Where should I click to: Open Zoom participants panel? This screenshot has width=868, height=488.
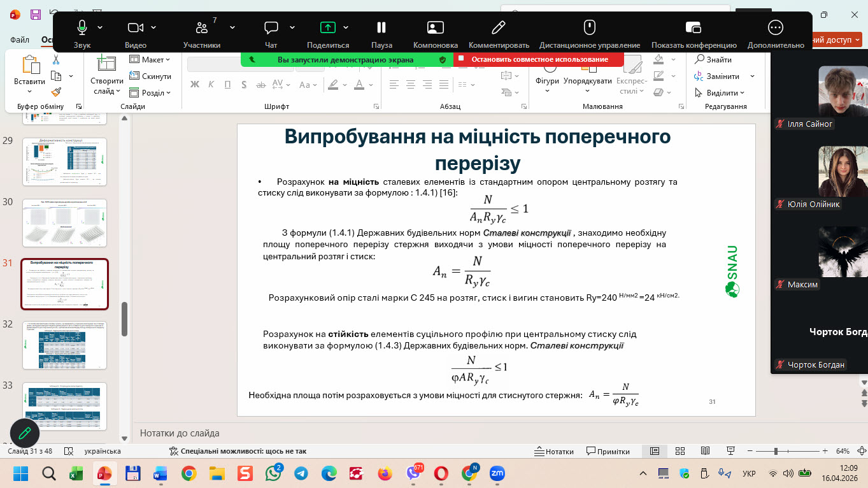[202, 28]
